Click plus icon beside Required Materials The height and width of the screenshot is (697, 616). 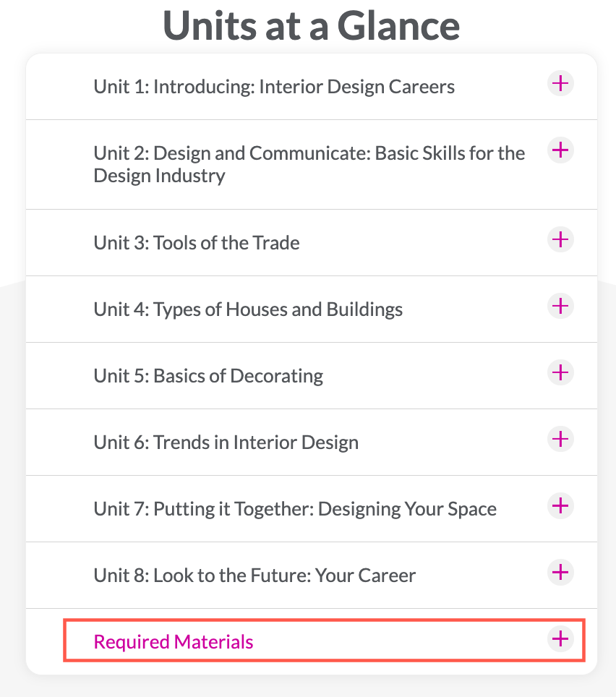560,638
